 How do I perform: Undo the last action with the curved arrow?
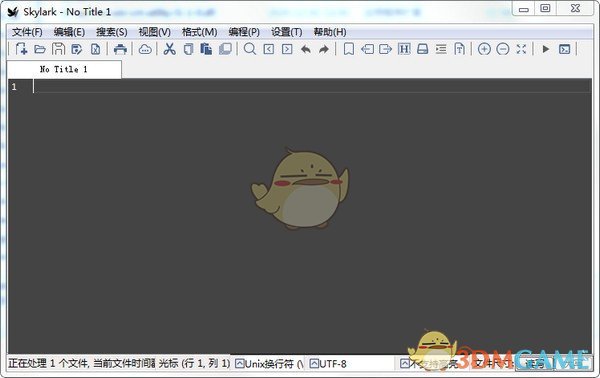[306, 49]
